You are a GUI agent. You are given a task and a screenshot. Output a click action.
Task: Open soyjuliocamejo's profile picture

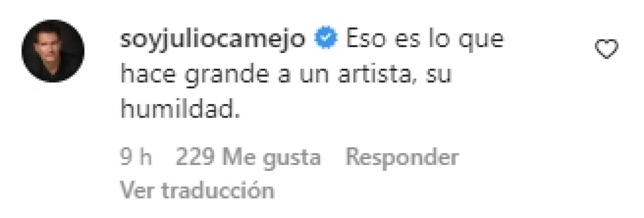tap(53, 51)
